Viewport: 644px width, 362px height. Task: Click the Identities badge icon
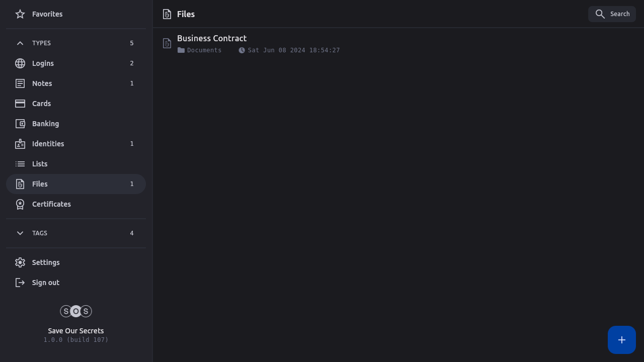[x=20, y=144]
